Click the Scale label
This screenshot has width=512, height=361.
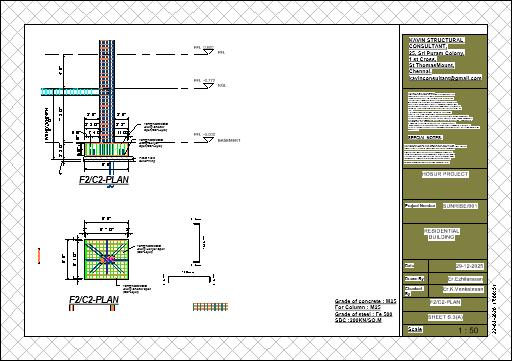pos(415,329)
